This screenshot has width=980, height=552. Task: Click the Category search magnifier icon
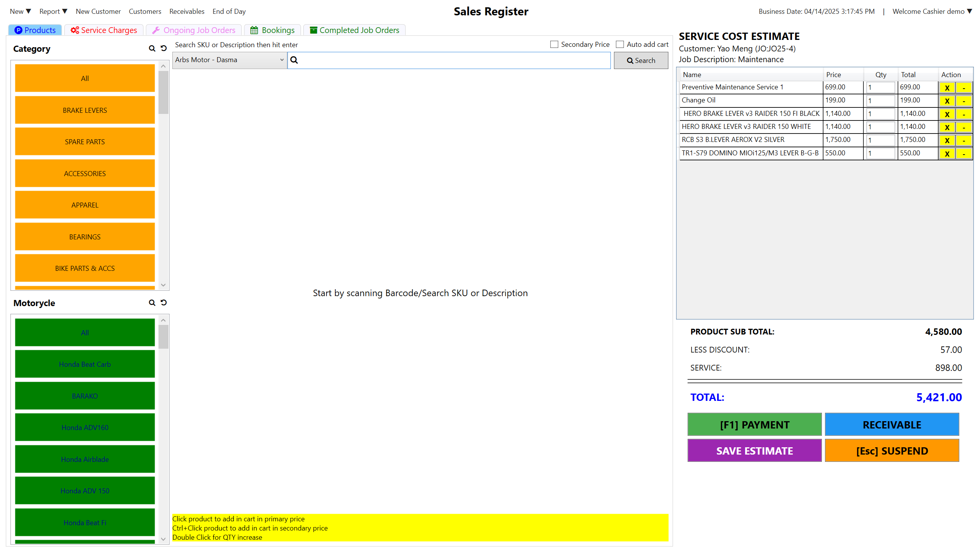click(152, 49)
